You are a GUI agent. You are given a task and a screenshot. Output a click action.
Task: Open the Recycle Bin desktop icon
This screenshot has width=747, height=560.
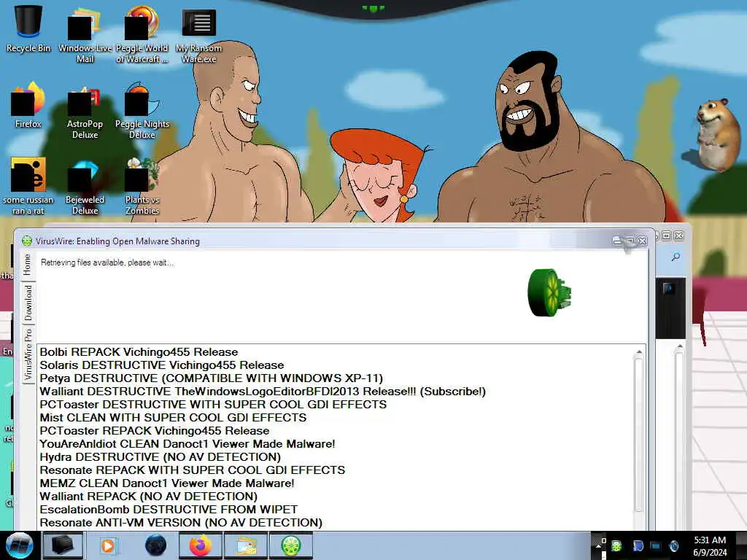[x=28, y=28]
